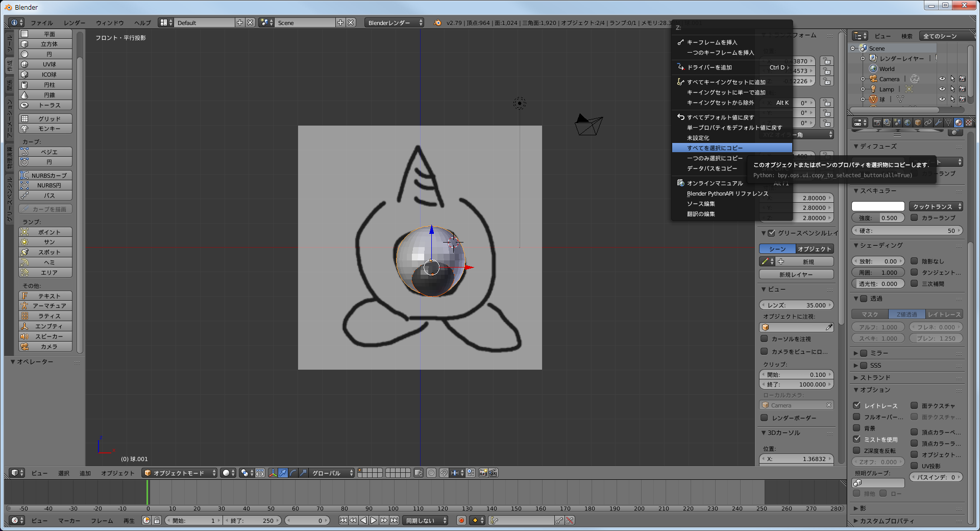Image resolution: width=980 pixels, height=531 pixels.
Task: Open the Blenderレンダー engine dropdown
Action: [395, 22]
